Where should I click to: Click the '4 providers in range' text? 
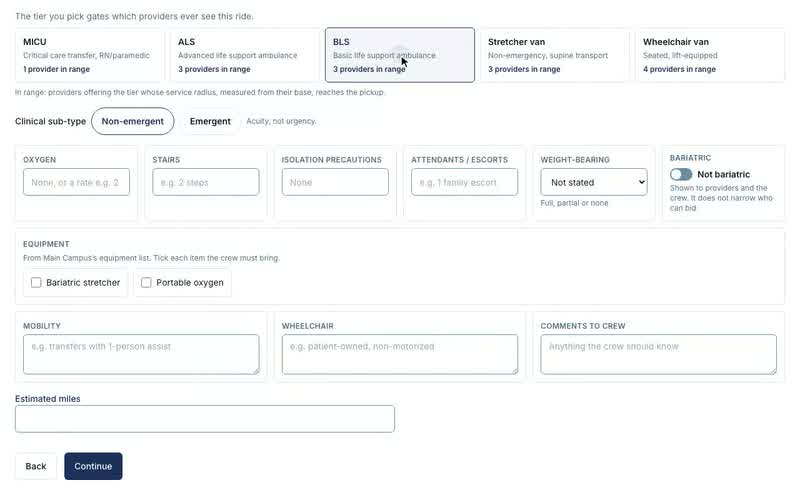(x=679, y=69)
